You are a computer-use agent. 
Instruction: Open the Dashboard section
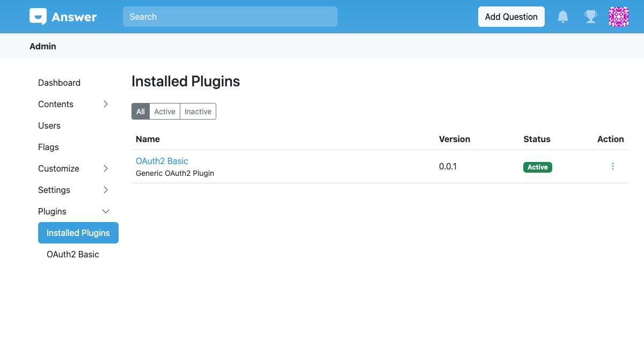59,83
